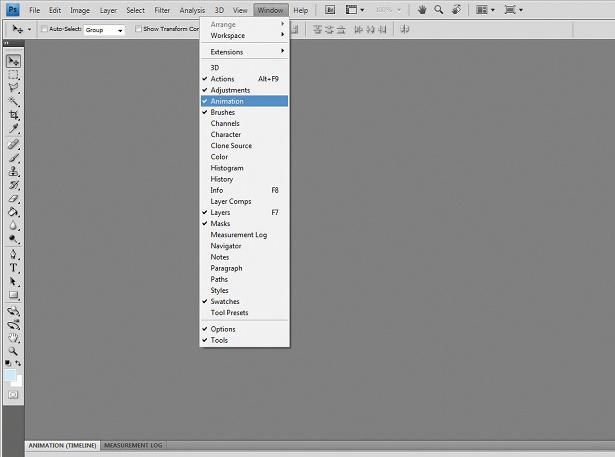Viewport: 615px width, 457px height.
Task: Select the Pen tool
Action: (x=13, y=254)
